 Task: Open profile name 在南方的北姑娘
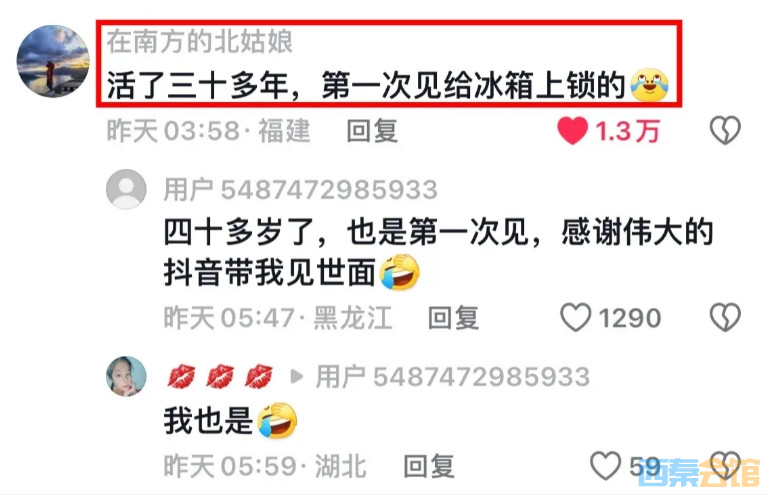200,41
